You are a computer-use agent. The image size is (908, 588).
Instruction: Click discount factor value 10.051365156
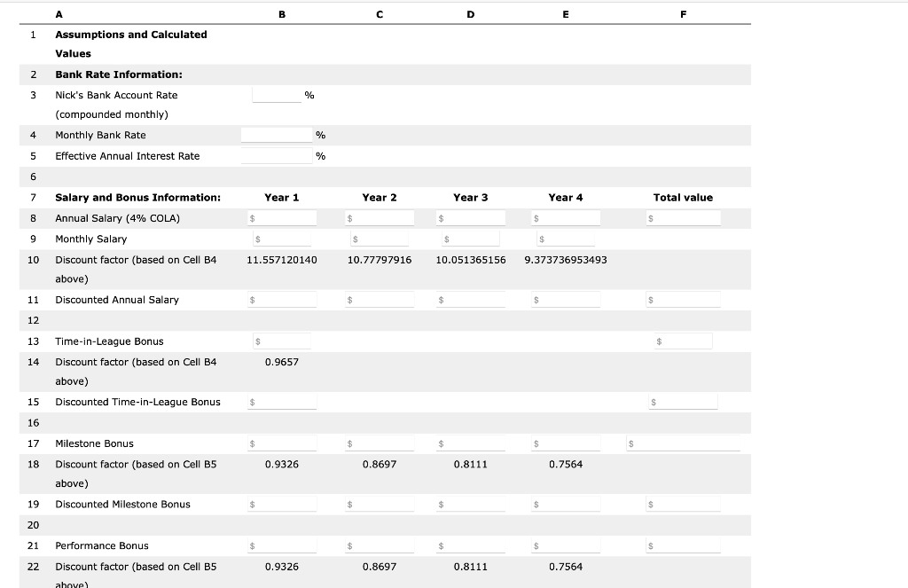(471, 260)
